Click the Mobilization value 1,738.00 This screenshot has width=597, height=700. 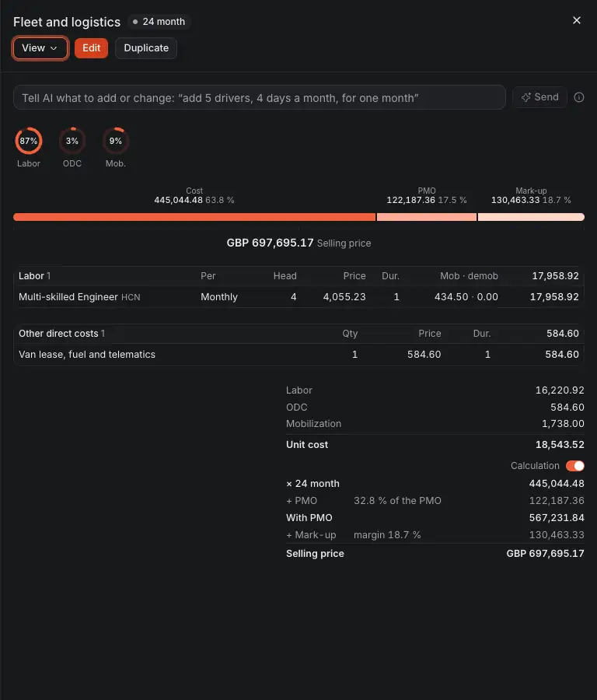(563, 424)
